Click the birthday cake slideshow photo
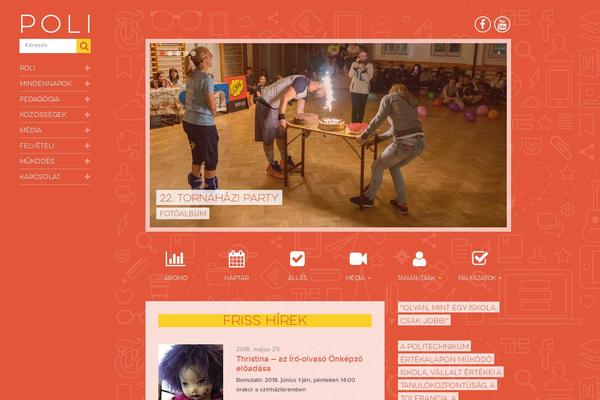The image size is (600, 400). pyautogui.click(x=328, y=135)
